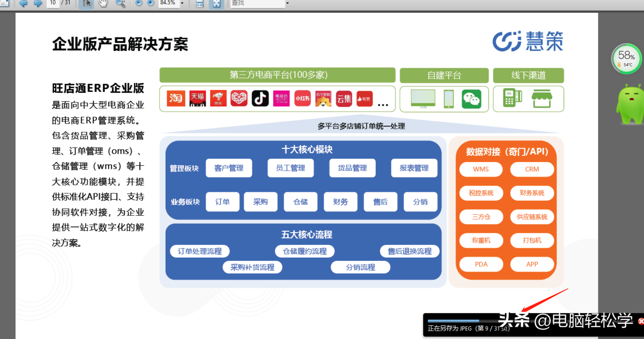Click the 税控系统 pill
This screenshot has width=644, height=339.
tap(481, 193)
